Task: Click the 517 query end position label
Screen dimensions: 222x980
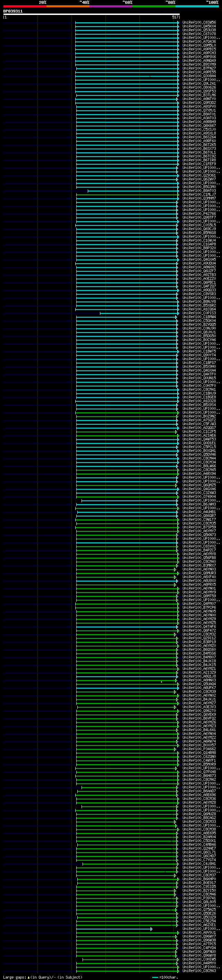Action: click(x=175, y=17)
